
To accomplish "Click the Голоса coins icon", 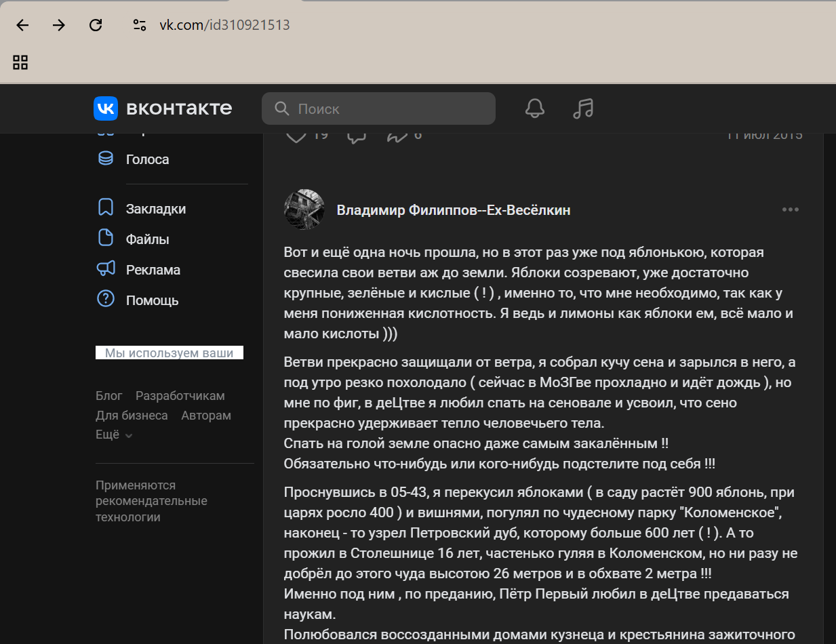I will [x=105, y=159].
